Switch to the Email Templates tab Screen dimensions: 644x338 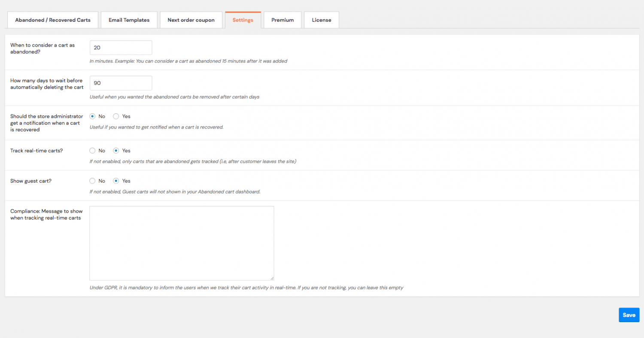coord(129,20)
